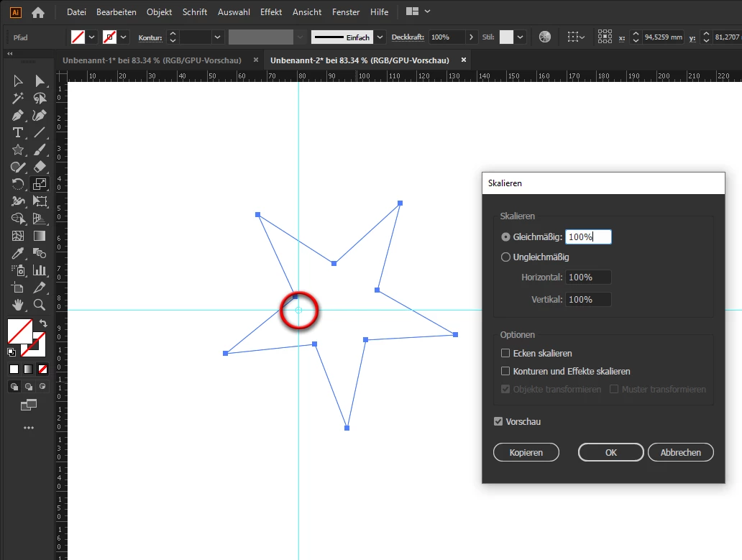Viewport: 742px width, 560px height.
Task: Select the Paintbrush tool
Action: tap(40, 150)
